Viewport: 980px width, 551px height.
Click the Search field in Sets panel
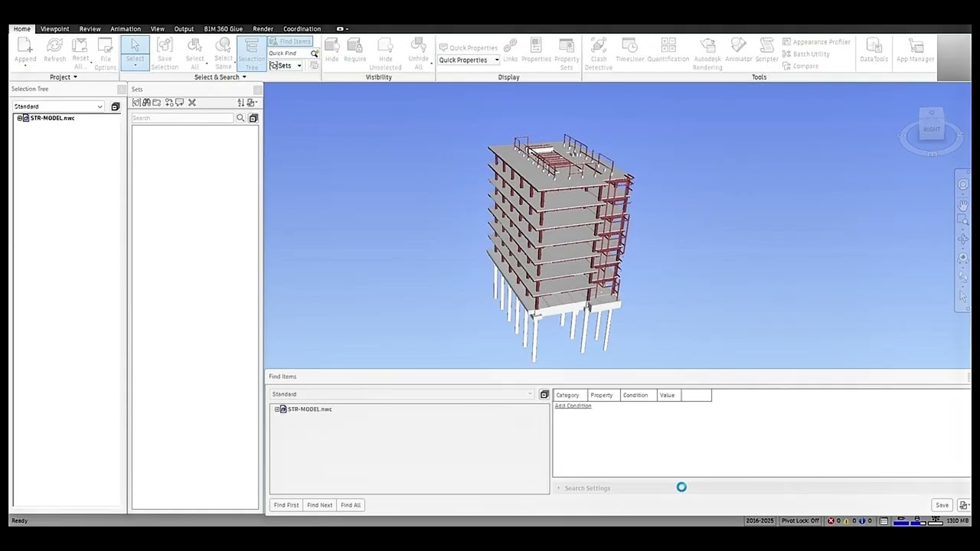coord(182,118)
